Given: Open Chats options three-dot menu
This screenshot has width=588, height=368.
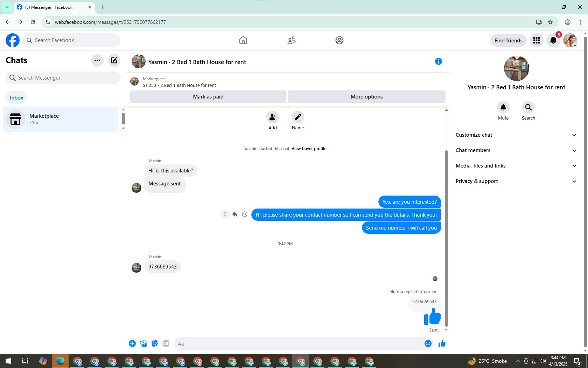Looking at the screenshot, I should click(x=97, y=60).
